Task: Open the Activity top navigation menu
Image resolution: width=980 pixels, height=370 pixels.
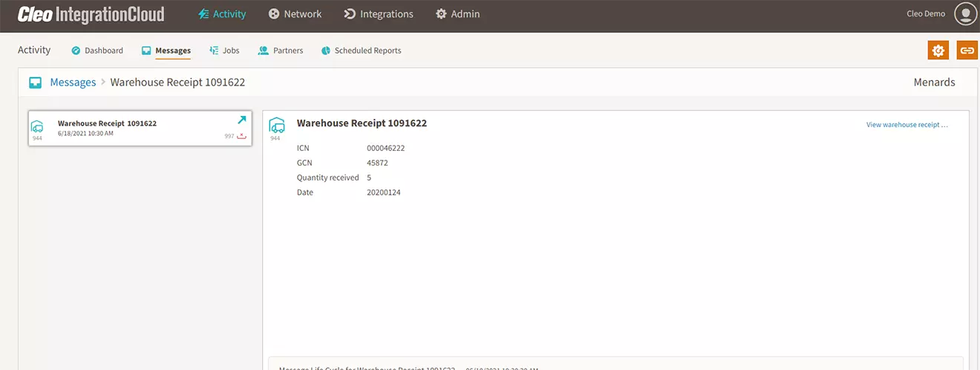Action: point(222,14)
